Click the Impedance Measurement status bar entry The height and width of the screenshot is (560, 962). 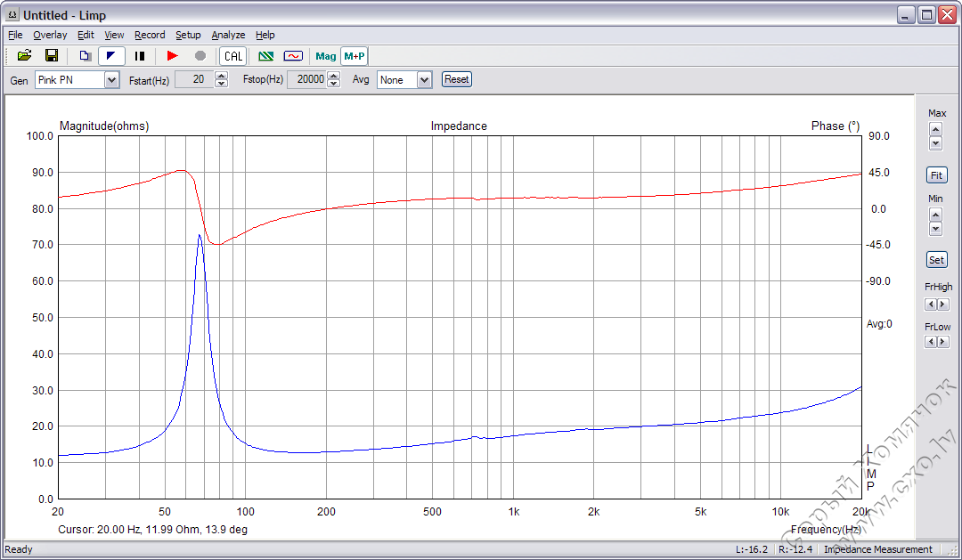point(878,549)
